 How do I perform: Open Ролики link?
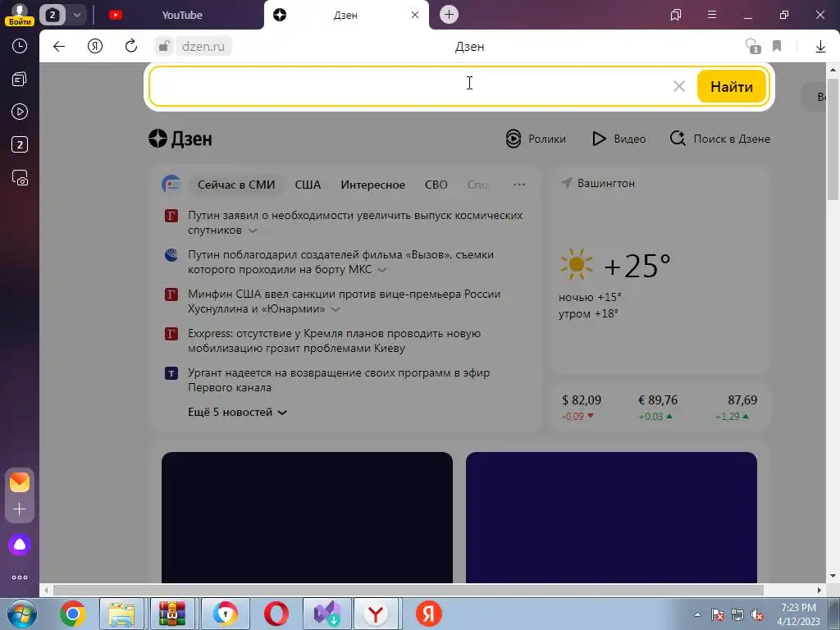[x=536, y=139]
